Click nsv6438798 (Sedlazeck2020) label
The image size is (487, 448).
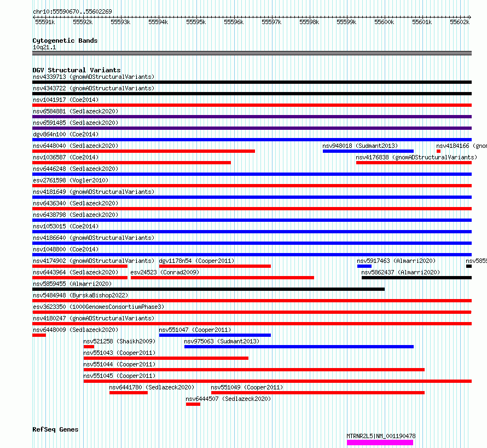coord(76,215)
